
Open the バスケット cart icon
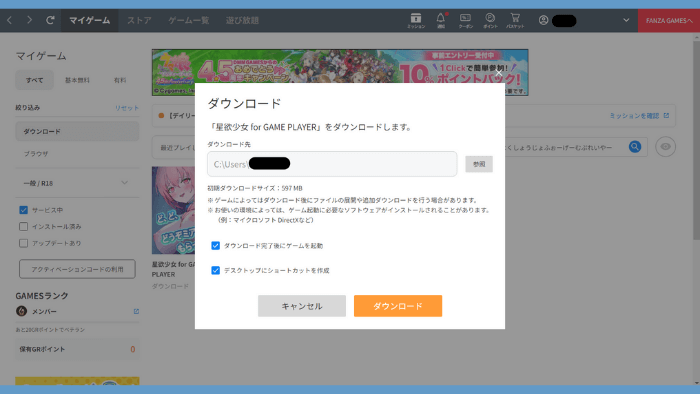[515, 21]
